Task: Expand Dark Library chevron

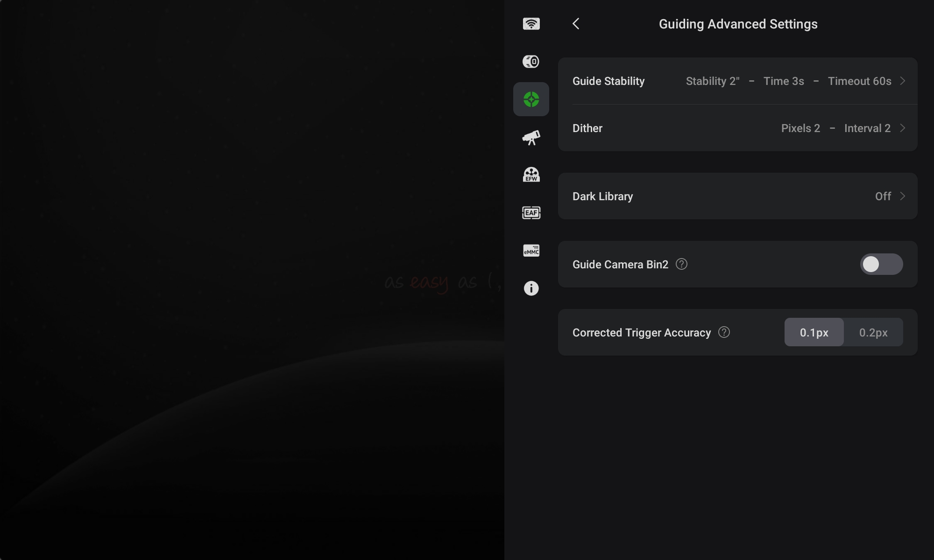Action: click(x=903, y=196)
